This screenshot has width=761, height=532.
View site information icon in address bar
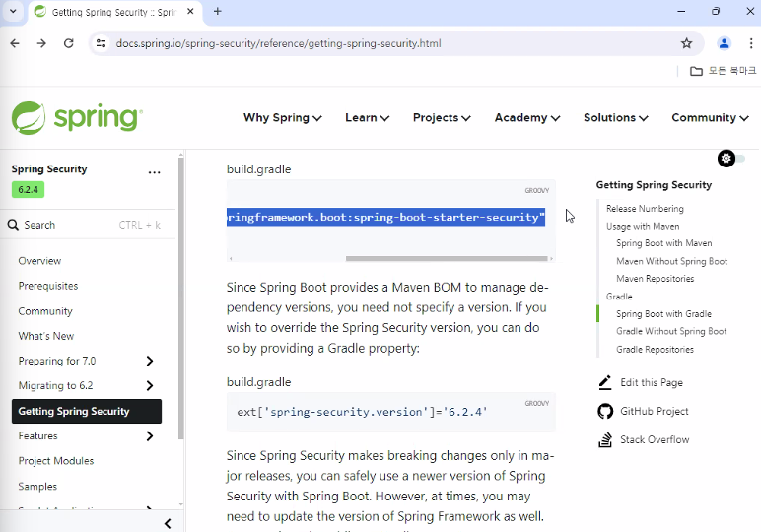(x=101, y=43)
